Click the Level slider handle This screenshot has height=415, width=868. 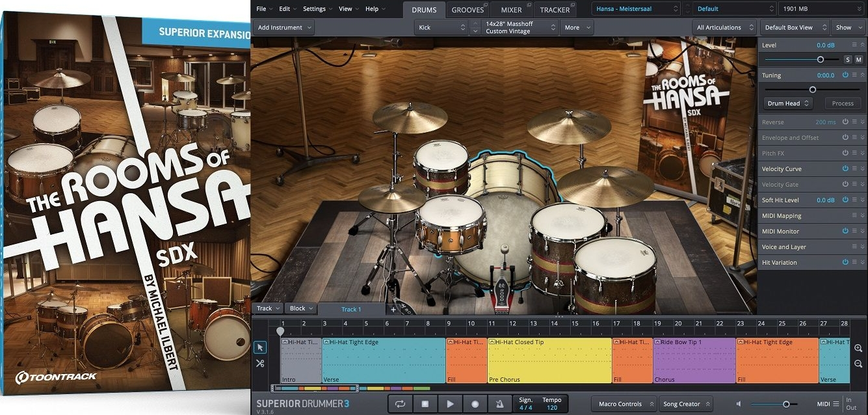coord(821,59)
